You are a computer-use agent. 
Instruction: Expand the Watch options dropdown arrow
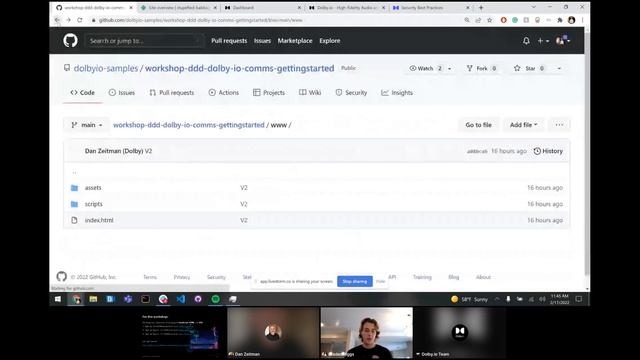pyautogui.click(x=449, y=68)
